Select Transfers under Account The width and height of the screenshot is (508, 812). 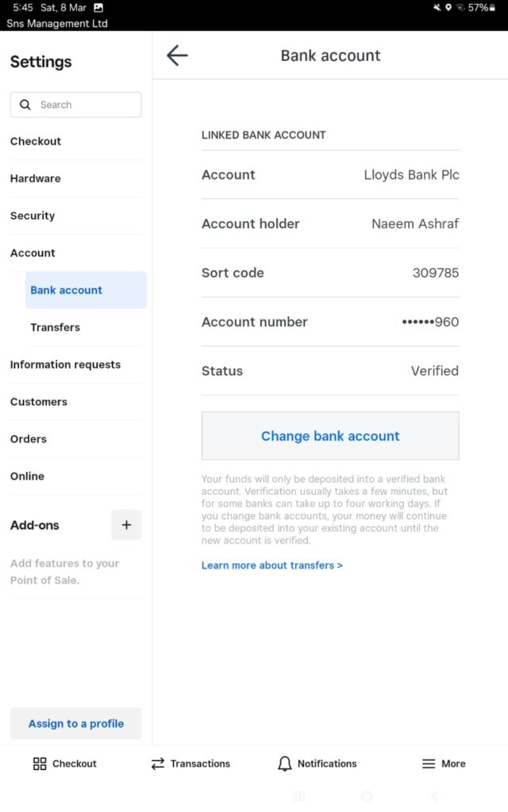[x=56, y=327]
